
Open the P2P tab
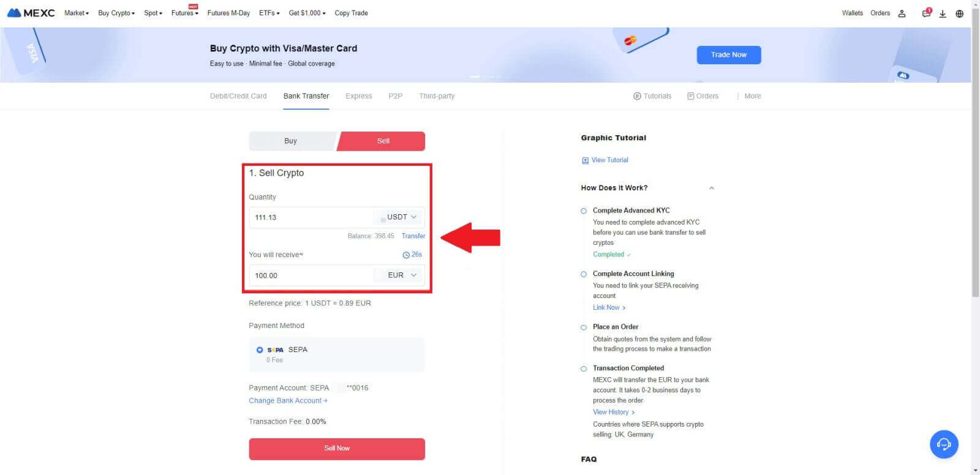point(395,96)
